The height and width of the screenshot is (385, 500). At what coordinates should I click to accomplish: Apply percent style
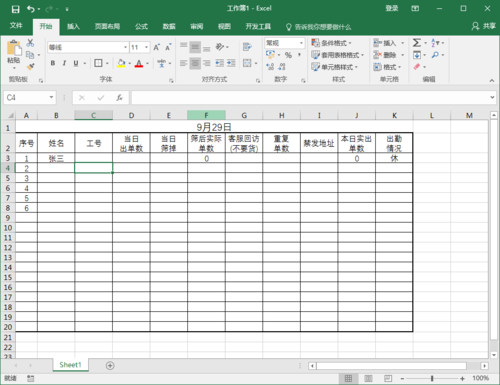tap(288, 55)
